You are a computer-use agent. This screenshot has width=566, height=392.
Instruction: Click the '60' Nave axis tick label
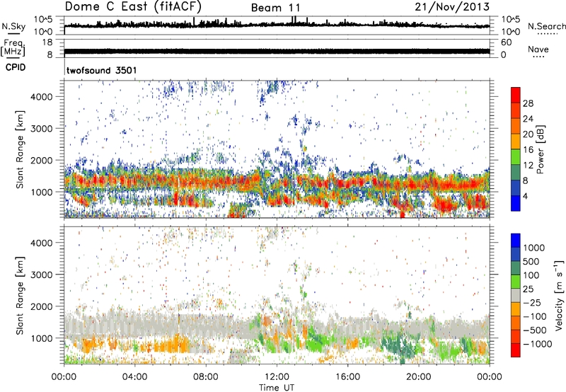506,42
